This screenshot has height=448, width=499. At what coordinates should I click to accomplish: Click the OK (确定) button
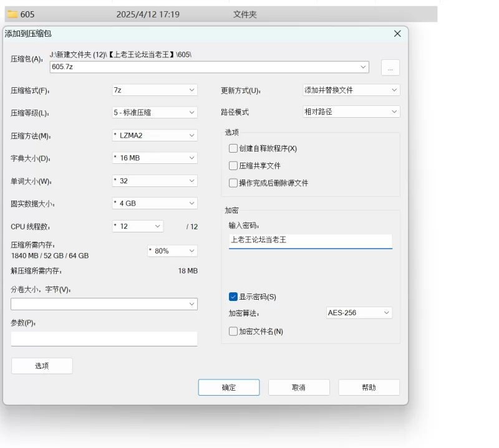pyautogui.click(x=229, y=388)
